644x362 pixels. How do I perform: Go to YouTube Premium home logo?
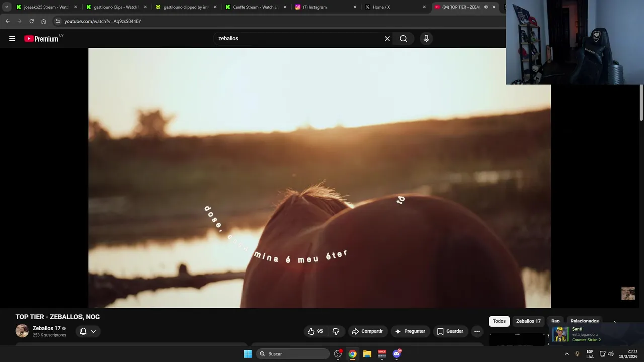[41, 39]
